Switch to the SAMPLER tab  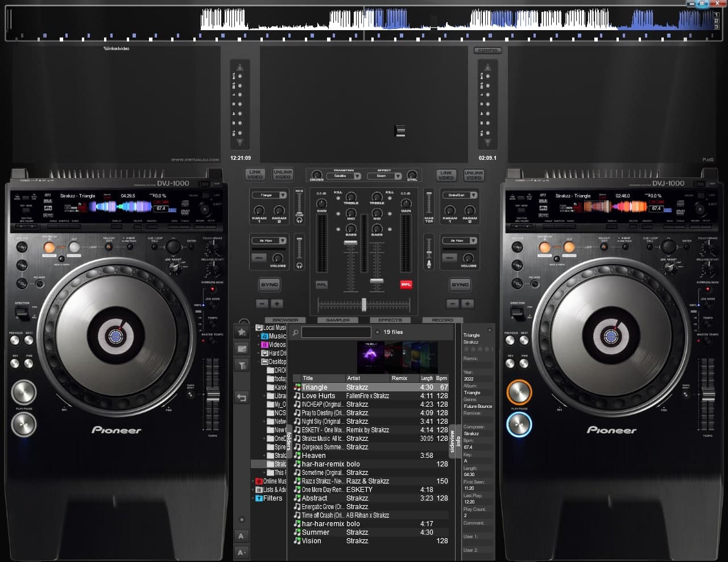point(338,320)
